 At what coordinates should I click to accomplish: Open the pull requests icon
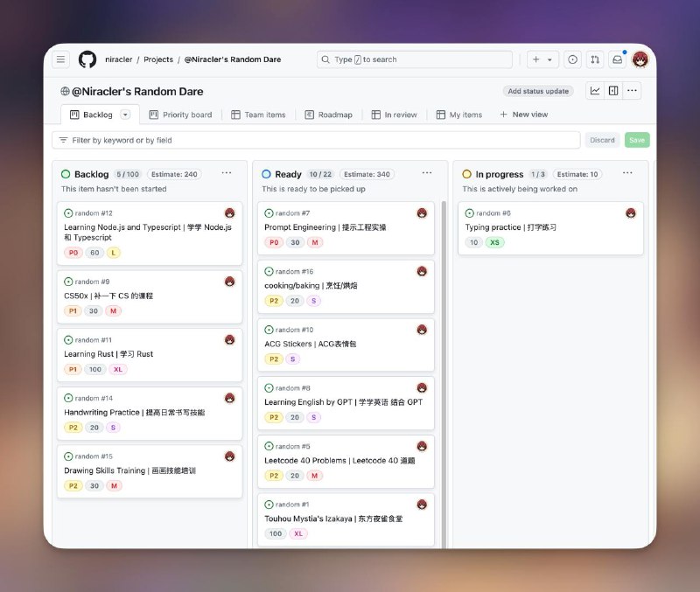594,59
